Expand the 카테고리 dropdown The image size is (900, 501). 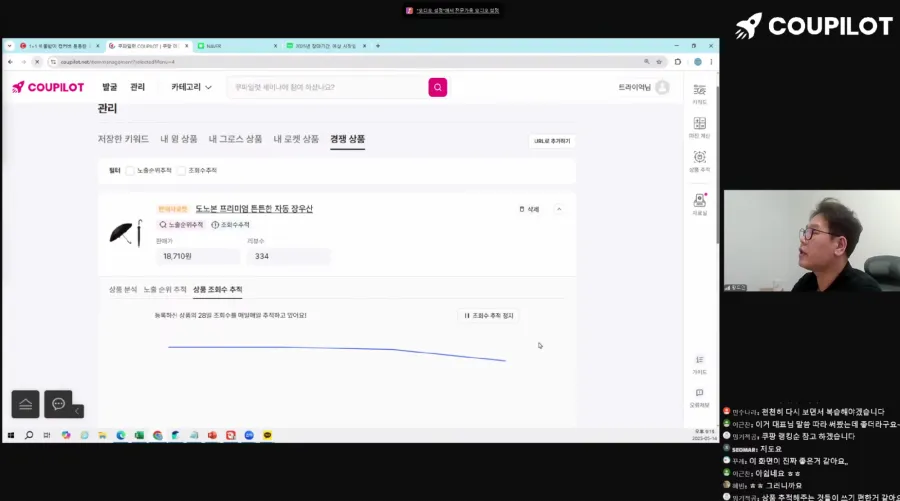[x=191, y=87]
